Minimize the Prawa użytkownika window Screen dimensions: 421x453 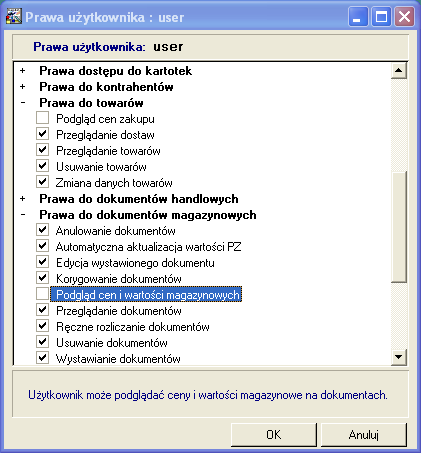(358, 17)
